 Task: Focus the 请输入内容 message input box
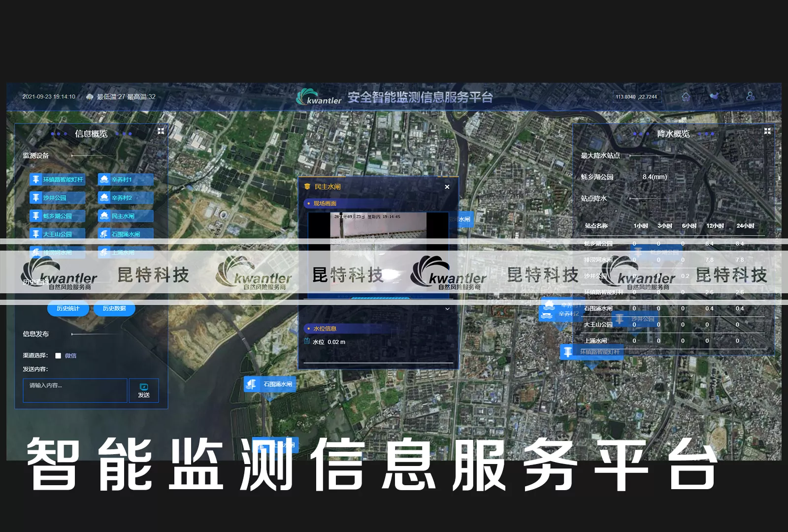click(75, 391)
